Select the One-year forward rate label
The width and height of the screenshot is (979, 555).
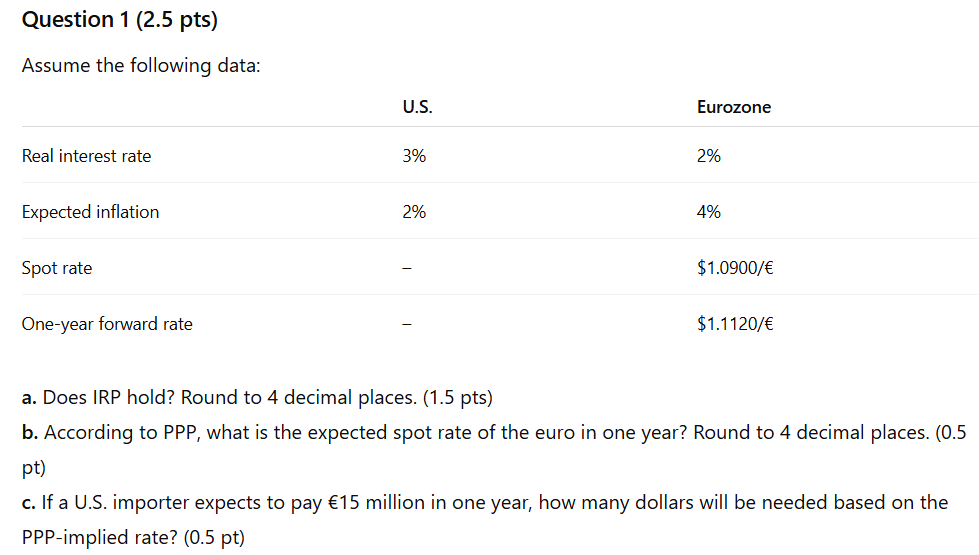[x=107, y=324]
